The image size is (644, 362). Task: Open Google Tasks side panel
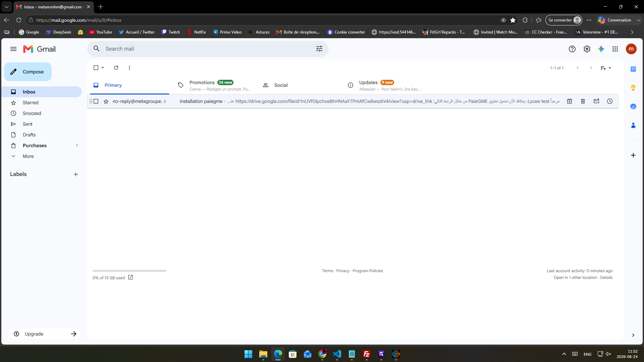(633, 107)
